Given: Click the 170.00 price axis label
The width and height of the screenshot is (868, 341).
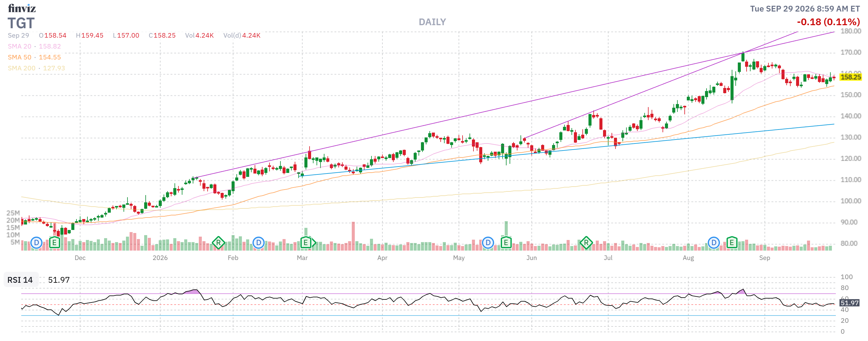Looking at the screenshot, I should (x=850, y=52).
